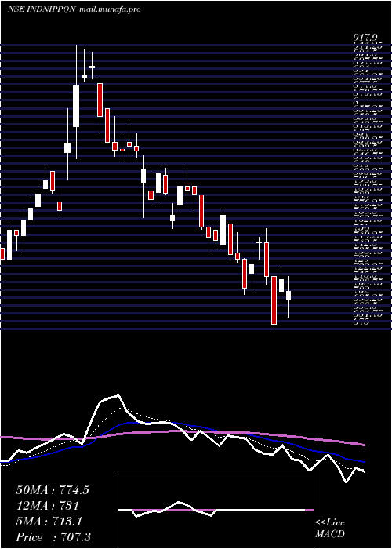Click the mail.munafa.pro text

(109, 9)
